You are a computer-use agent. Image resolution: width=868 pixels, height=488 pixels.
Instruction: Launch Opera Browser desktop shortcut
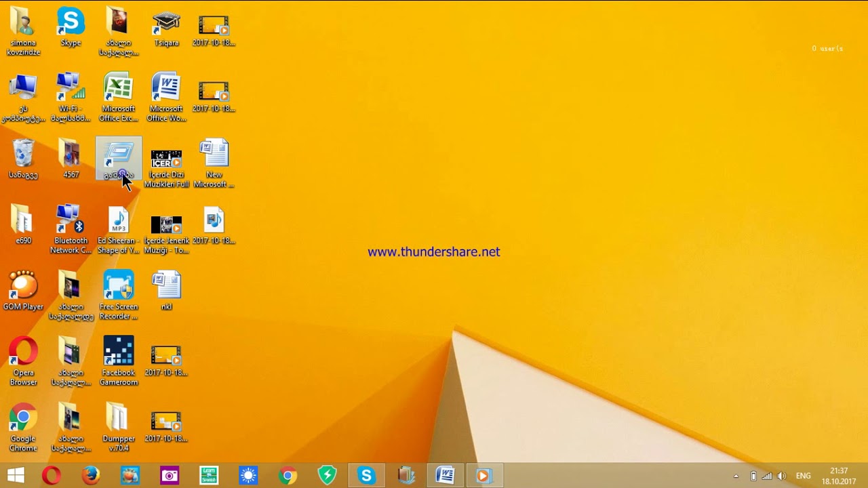(23, 361)
